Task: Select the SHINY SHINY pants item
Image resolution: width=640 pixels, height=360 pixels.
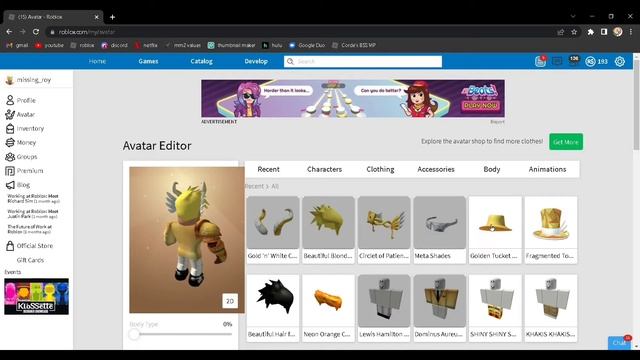Action: click(x=495, y=308)
